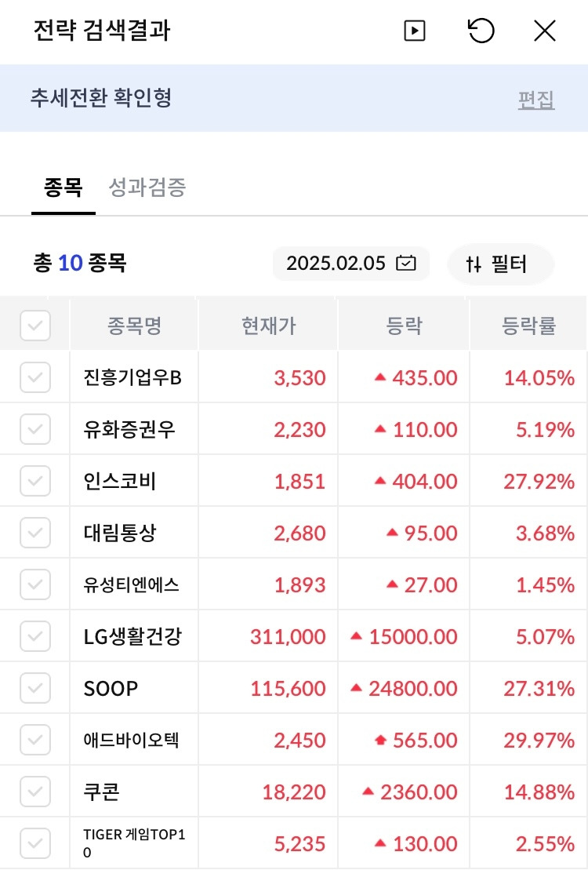Open the 인스코비 stock row
The width and height of the screenshot is (588, 870).
click(x=120, y=481)
